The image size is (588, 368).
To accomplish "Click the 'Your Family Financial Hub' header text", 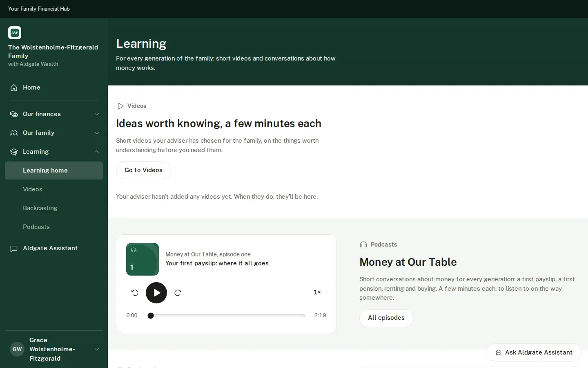I will coord(39,9).
